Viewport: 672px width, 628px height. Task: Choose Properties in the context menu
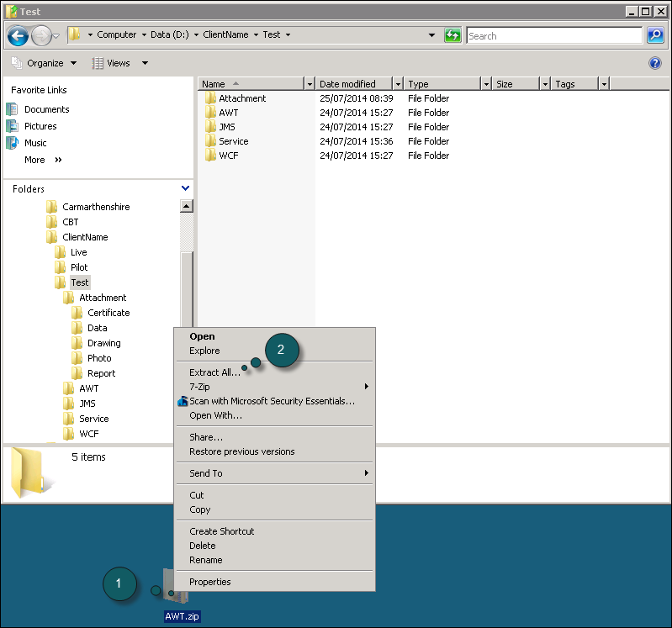pyautogui.click(x=274, y=582)
